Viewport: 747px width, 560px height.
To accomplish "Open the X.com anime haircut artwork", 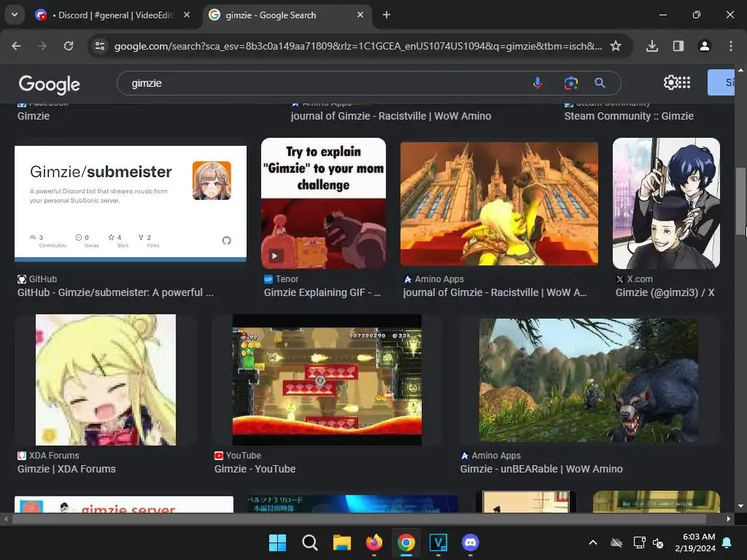I will [x=666, y=203].
